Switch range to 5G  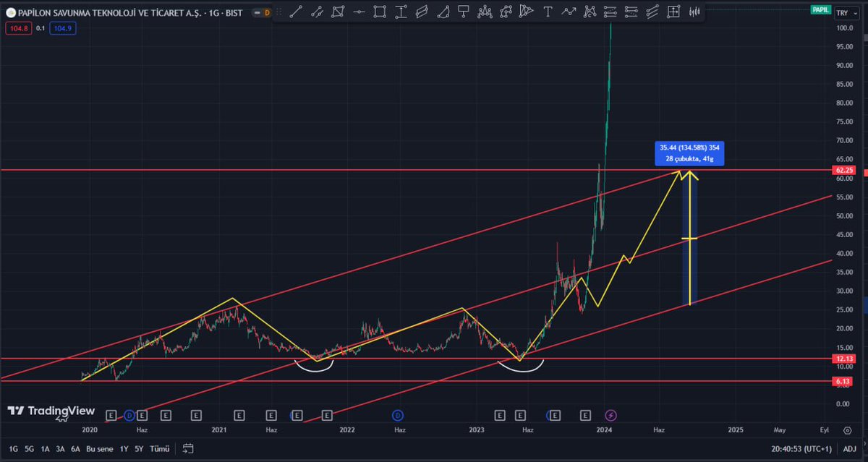click(x=29, y=449)
